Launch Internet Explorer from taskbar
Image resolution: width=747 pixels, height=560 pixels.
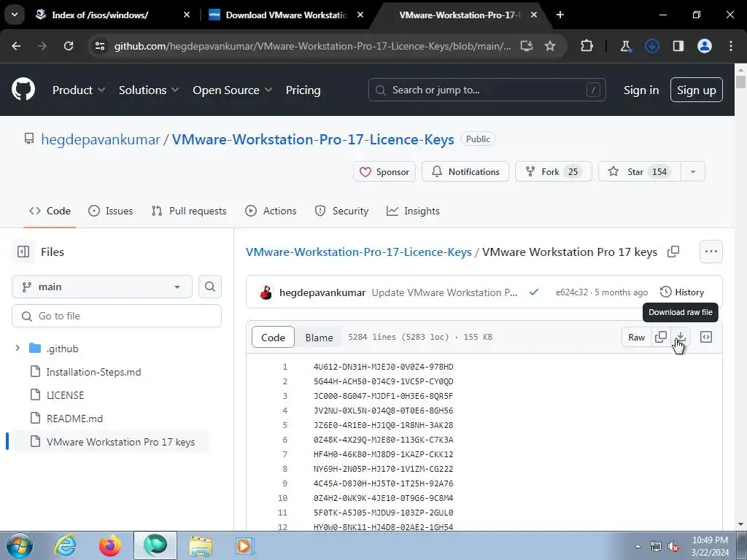click(65, 545)
